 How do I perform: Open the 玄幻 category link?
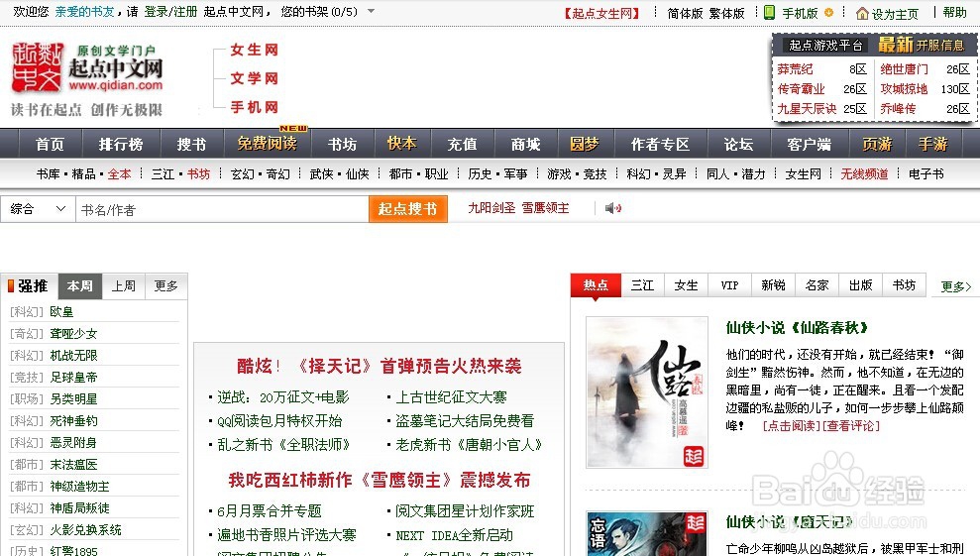243,173
